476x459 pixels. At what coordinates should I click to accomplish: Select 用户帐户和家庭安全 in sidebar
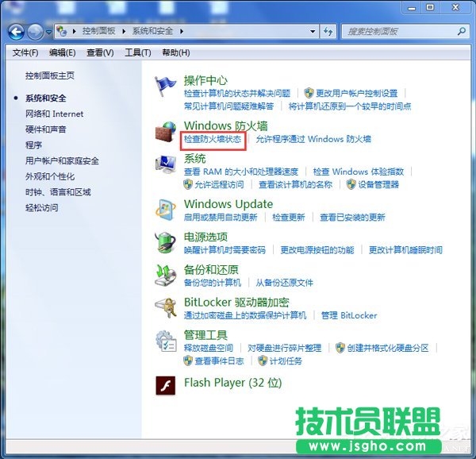62,160
